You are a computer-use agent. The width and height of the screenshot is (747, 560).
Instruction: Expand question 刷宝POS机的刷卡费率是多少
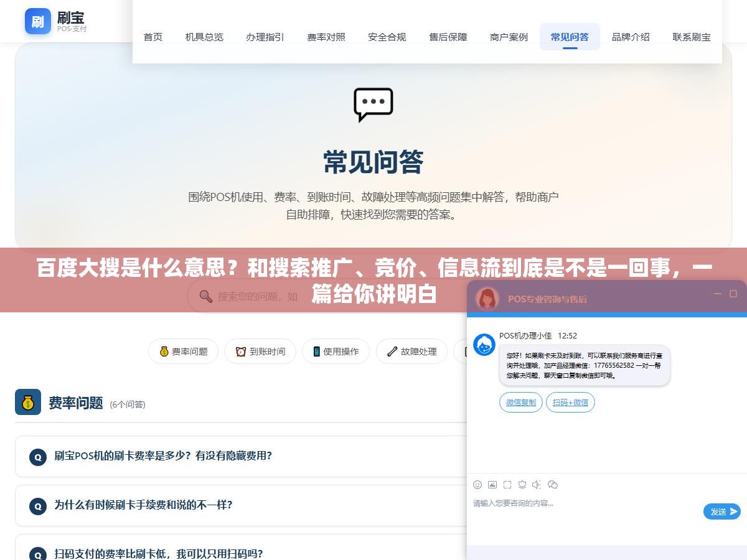pos(242,456)
